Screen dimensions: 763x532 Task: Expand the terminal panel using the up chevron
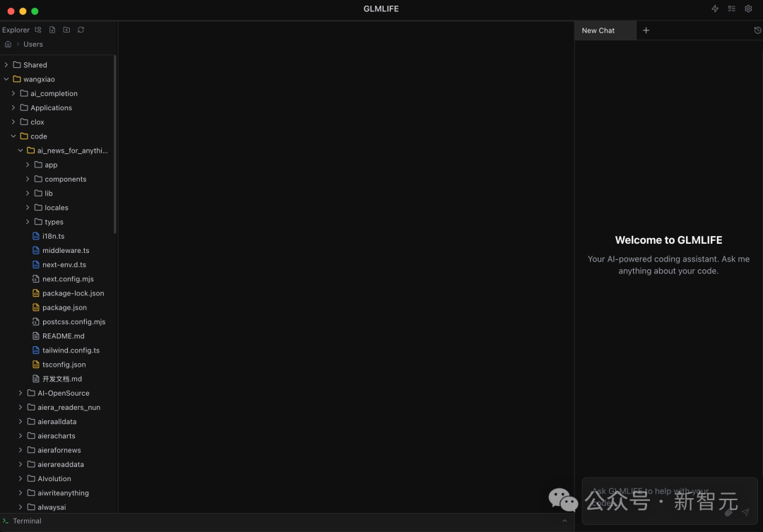[x=564, y=521]
